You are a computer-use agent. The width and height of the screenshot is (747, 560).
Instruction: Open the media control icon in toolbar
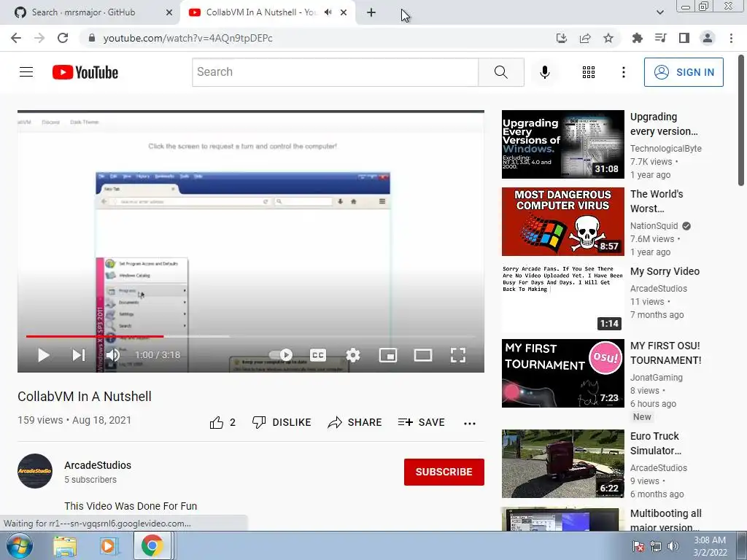661,38
